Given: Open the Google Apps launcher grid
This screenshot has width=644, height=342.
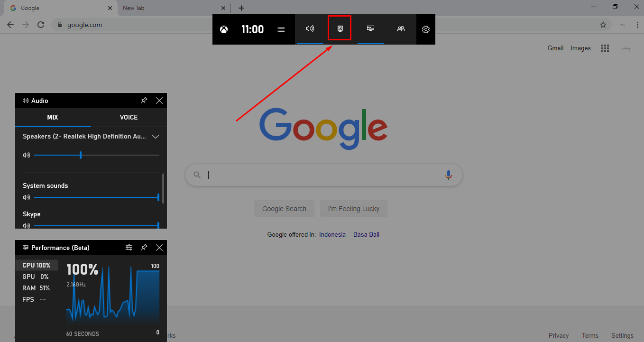Looking at the screenshot, I should coord(605,48).
